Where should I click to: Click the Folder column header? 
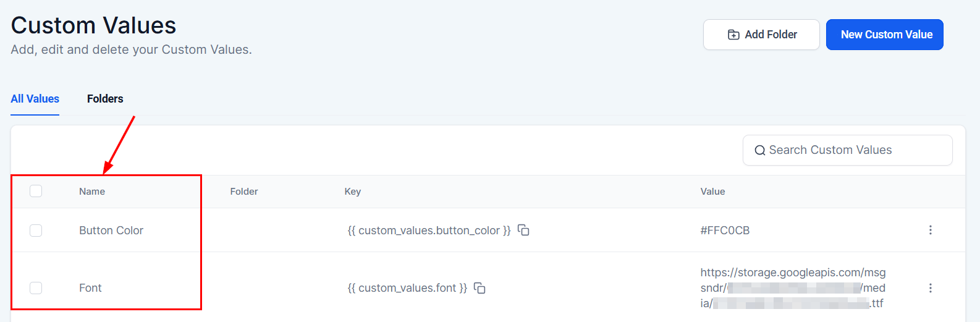[x=244, y=192]
